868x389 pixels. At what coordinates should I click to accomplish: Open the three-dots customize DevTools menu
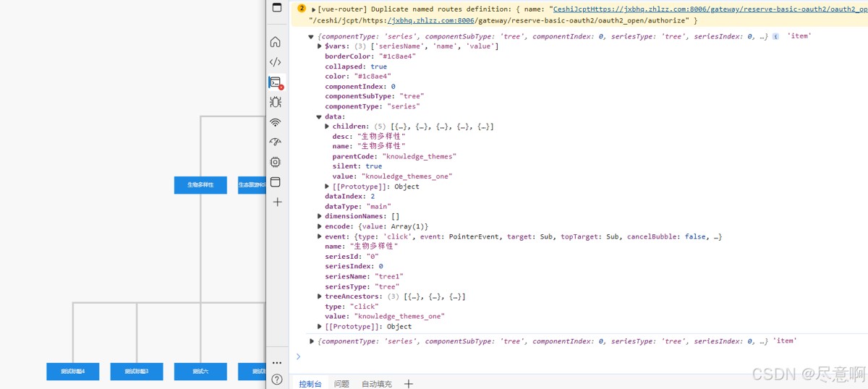click(x=277, y=362)
